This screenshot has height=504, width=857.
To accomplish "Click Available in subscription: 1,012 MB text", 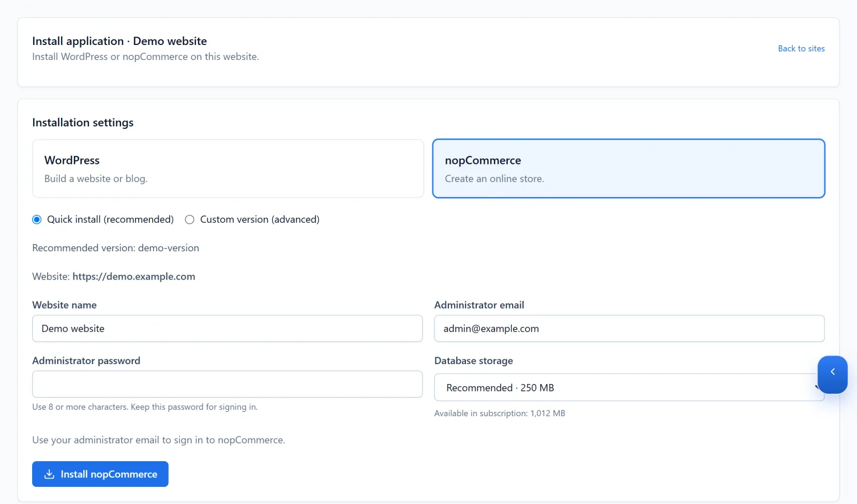I will point(500,413).
